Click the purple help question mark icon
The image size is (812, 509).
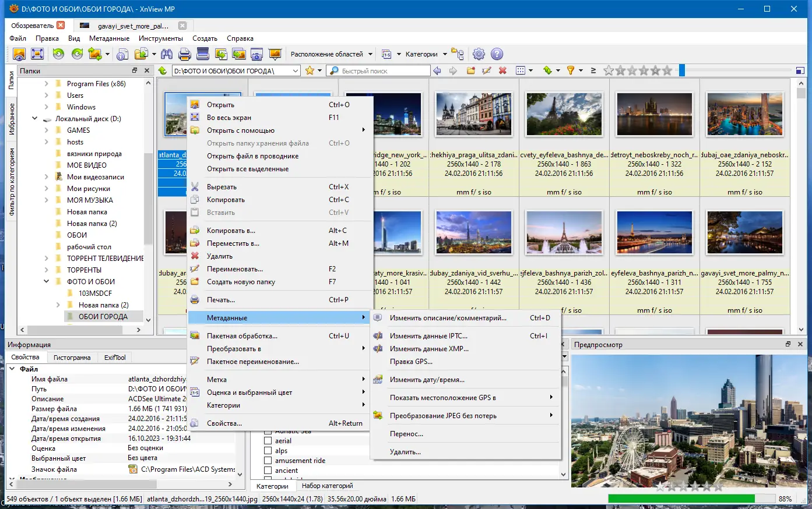coord(497,54)
